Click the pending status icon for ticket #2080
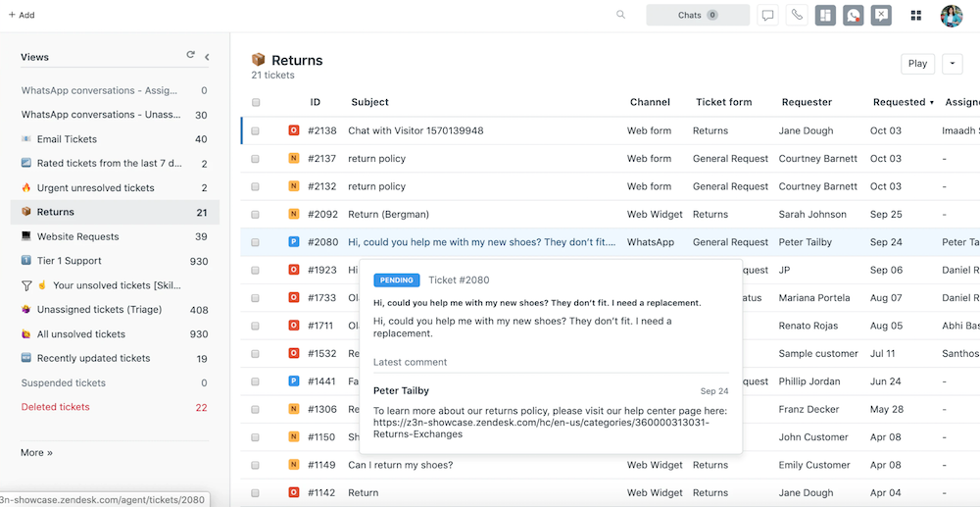This screenshot has height=507, width=980. click(x=293, y=242)
